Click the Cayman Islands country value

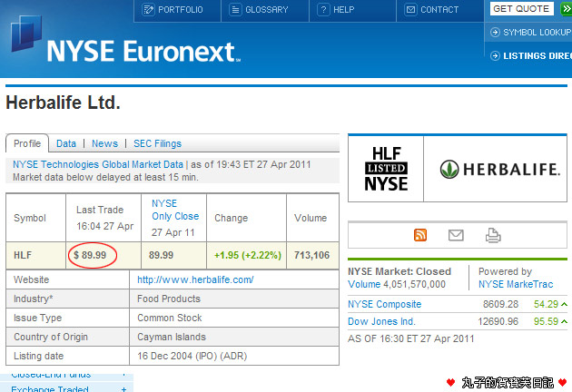click(x=171, y=337)
